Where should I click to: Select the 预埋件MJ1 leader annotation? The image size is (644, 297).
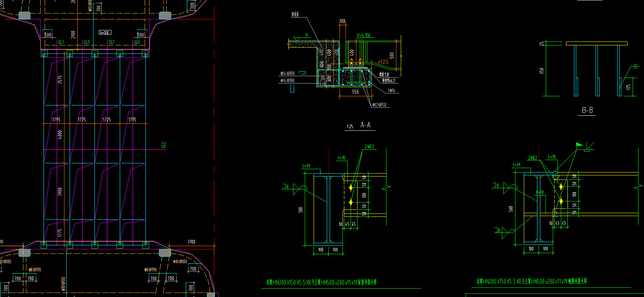[389, 81]
